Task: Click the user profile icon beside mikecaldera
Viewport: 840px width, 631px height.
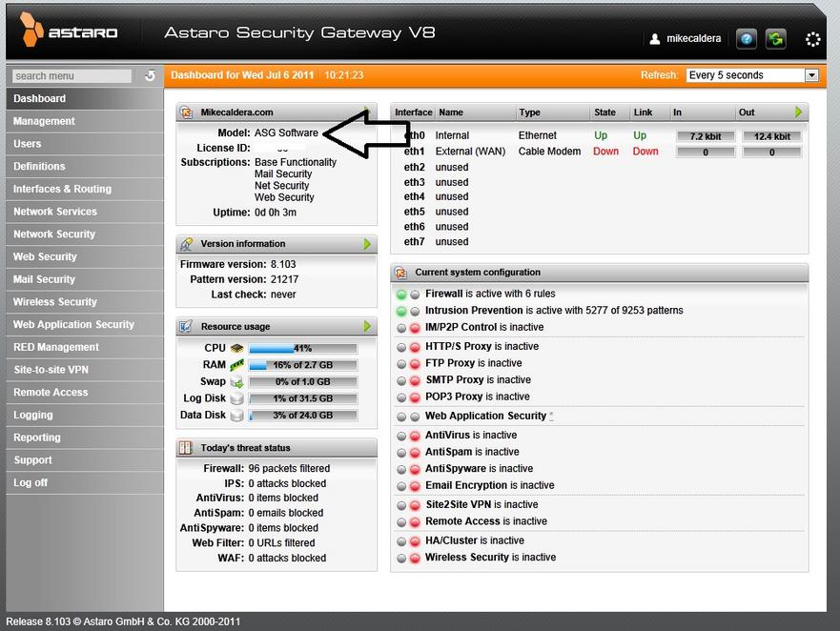Action: (655, 39)
